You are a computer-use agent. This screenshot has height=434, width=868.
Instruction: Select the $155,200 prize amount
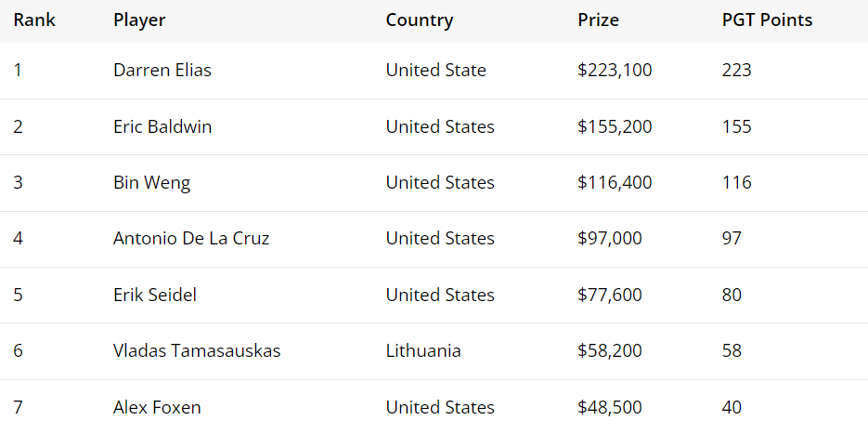pyautogui.click(x=615, y=127)
